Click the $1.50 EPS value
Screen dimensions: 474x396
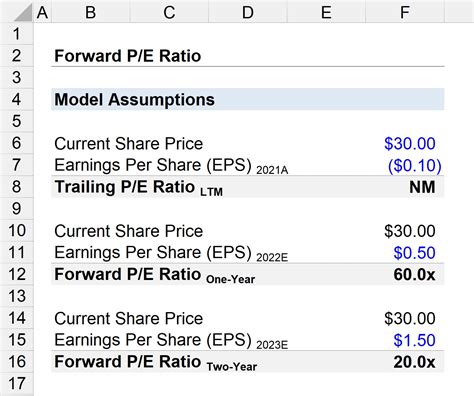[x=414, y=340]
